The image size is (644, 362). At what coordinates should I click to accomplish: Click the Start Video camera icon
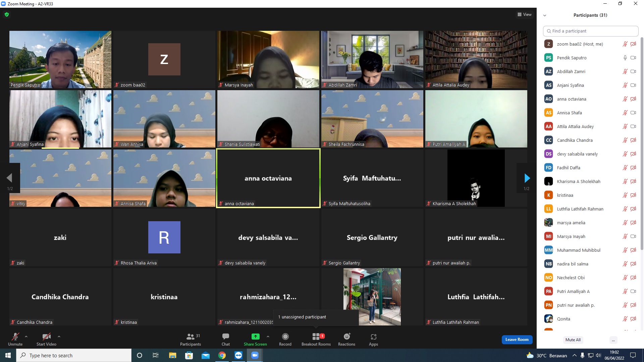point(46,337)
